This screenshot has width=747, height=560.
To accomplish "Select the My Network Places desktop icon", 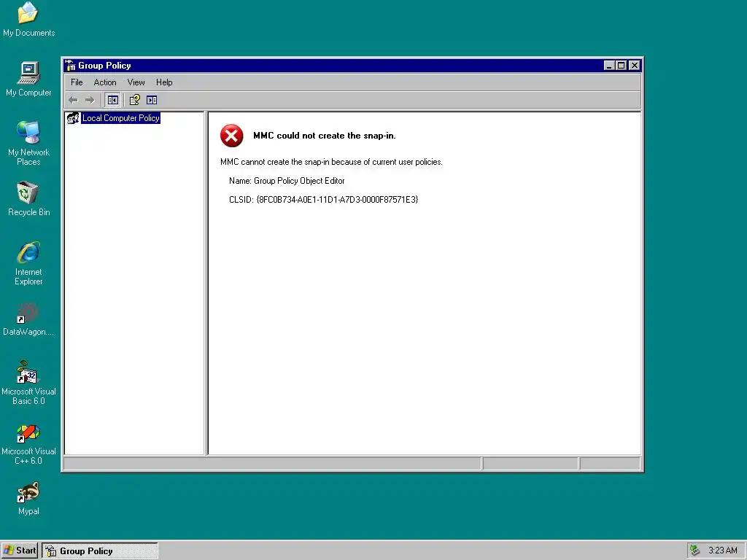I will pyautogui.click(x=28, y=144).
